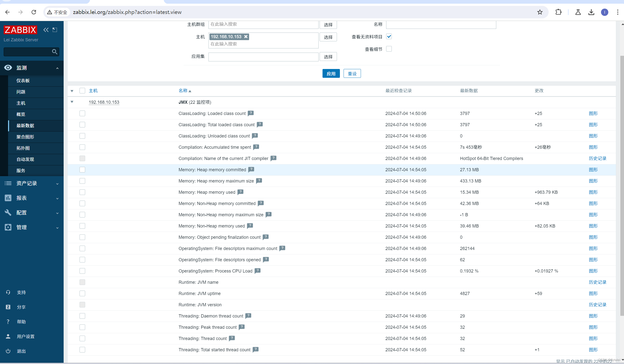Open 问题 in sidebar
The height and width of the screenshot is (364, 624).
click(36, 92)
